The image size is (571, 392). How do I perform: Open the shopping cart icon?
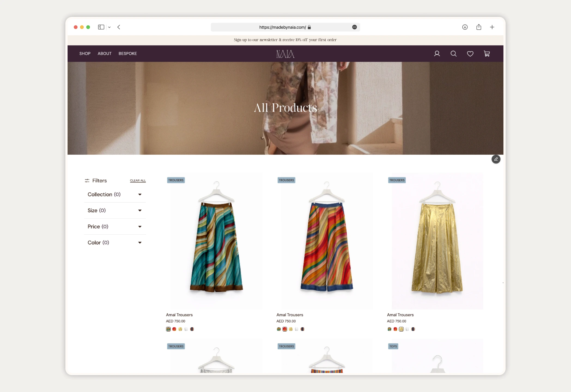click(487, 54)
